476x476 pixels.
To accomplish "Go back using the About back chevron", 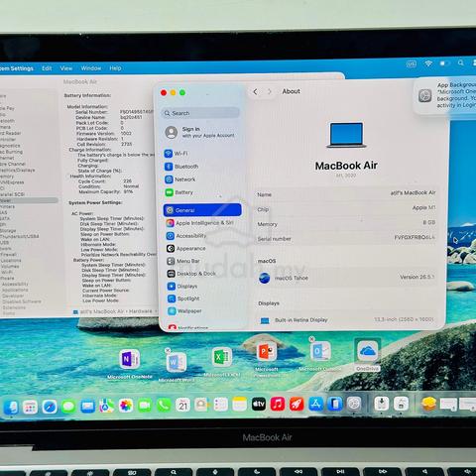I will [x=255, y=91].
